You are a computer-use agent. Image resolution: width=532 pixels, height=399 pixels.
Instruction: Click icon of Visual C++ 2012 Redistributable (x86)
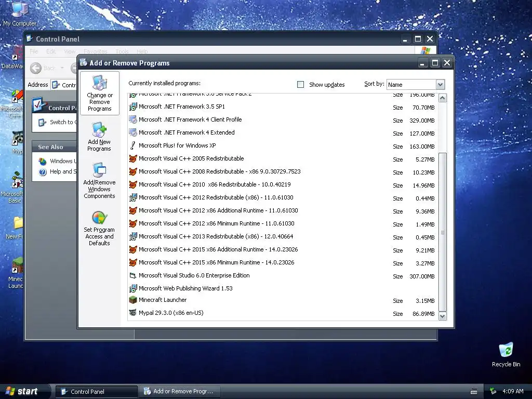(132, 197)
